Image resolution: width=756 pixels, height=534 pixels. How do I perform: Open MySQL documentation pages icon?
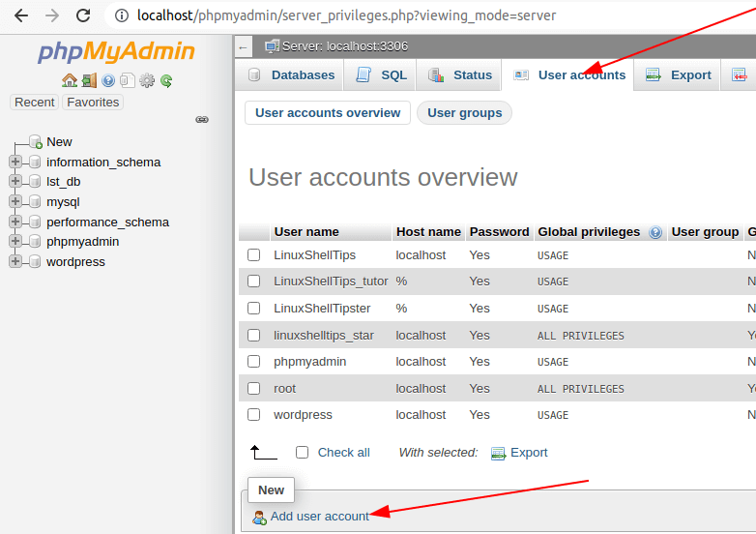pyautogui.click(x=128, y=80)
